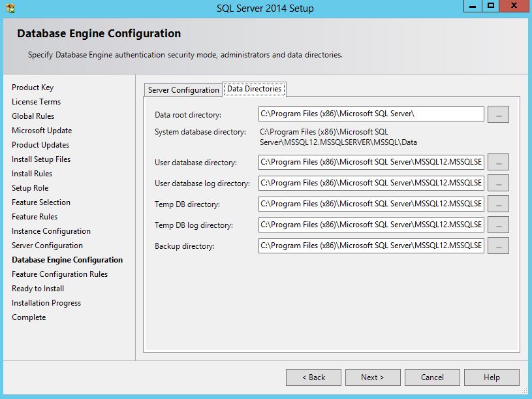Click inside the Data root directory field
This screenshot has height=399, width=532.
click(371, 114)
